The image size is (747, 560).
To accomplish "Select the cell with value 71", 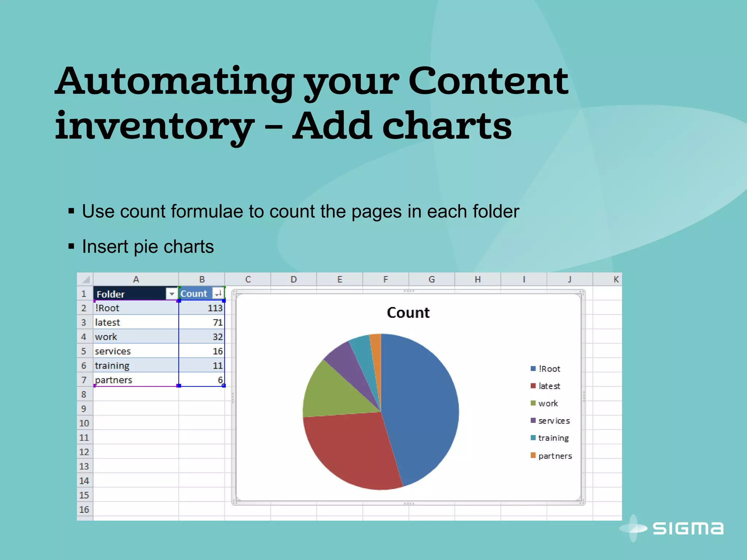I will pos(201,322).
